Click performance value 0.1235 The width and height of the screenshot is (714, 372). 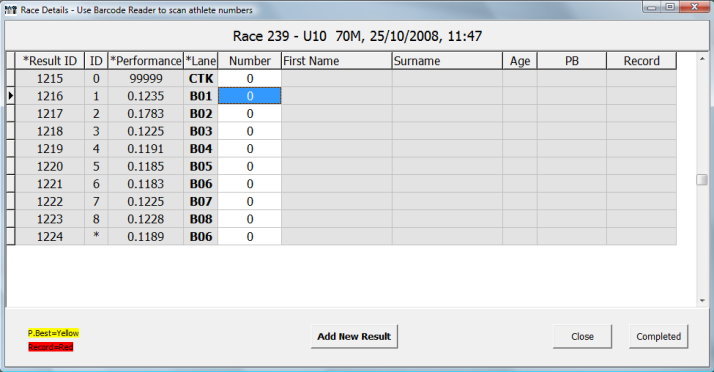146,96
